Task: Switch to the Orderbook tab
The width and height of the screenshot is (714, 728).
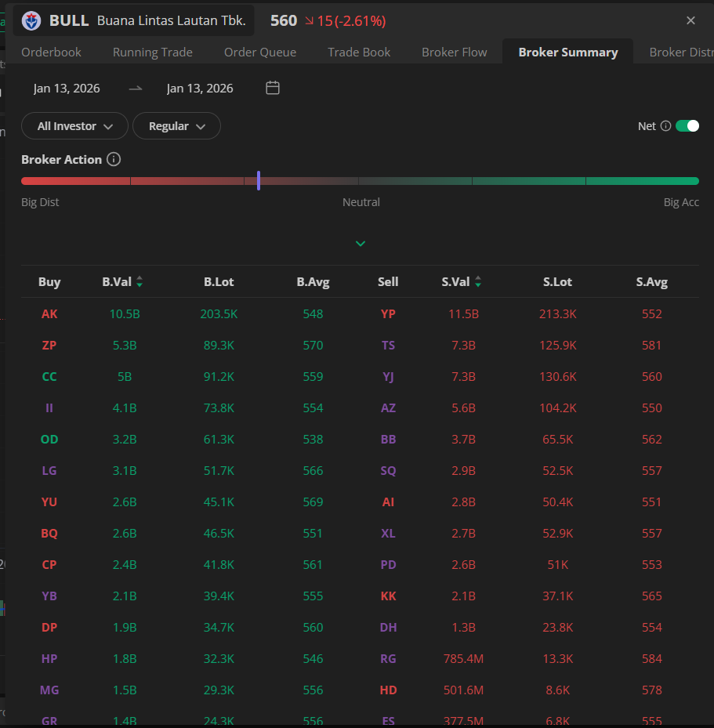Action: 51,53
